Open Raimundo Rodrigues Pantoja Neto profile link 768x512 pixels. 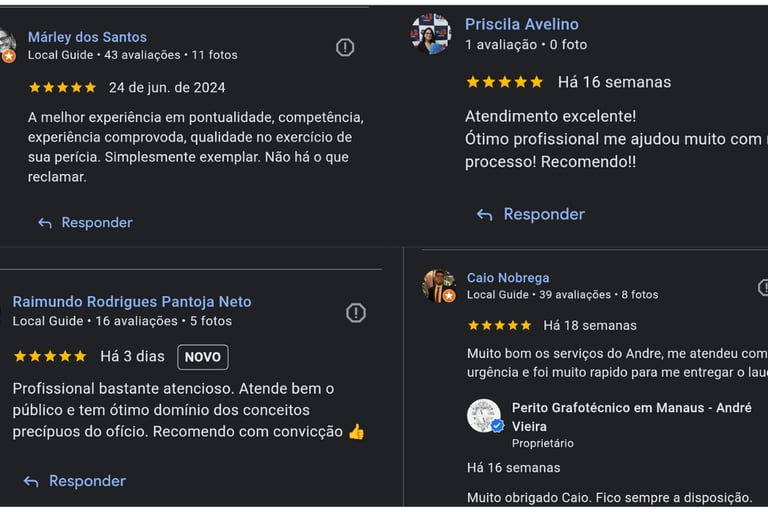click(132, 301)
